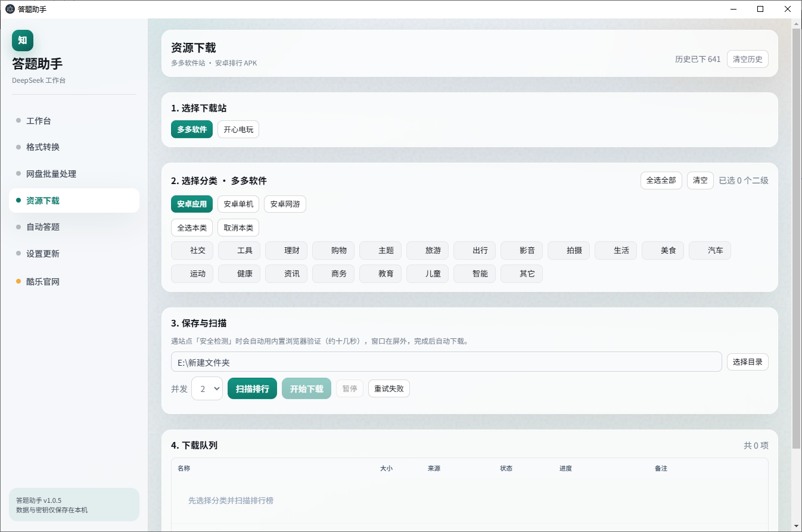This screenshot has width=802, height=532.
Task: Open 自动答题 in sidebar
Action: click(74, 227)
